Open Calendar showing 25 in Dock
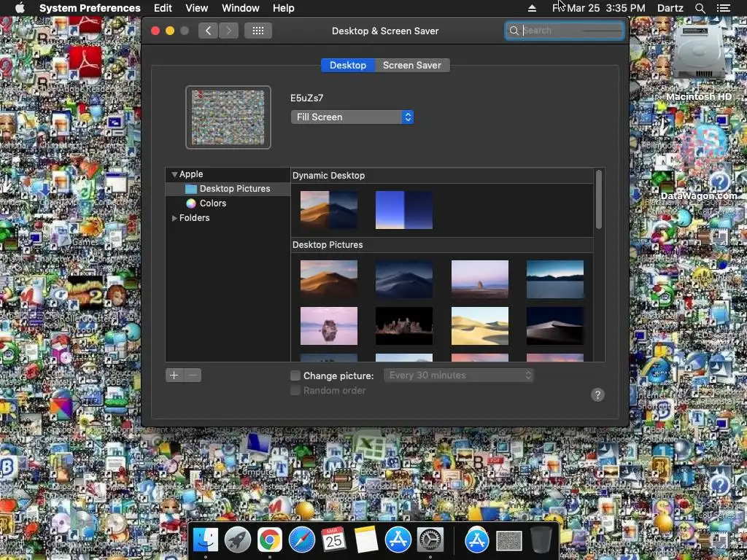Screen dimensions: 747x560 (x=333, y=540)
